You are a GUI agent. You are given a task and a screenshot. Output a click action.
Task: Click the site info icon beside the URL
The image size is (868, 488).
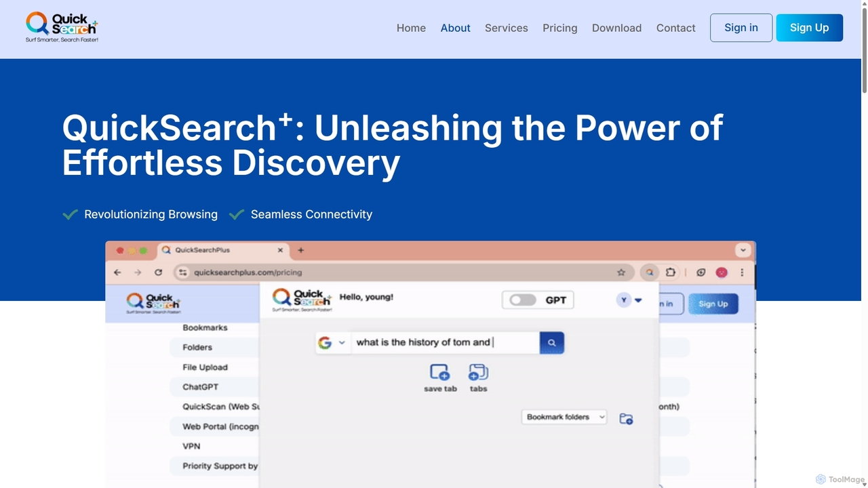pos(182,272)
